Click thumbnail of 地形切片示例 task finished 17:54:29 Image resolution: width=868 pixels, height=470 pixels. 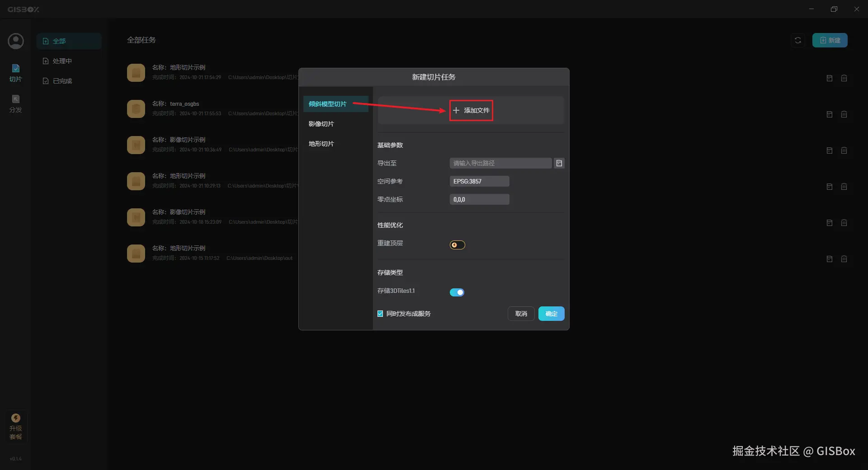(x=136, y=73)
